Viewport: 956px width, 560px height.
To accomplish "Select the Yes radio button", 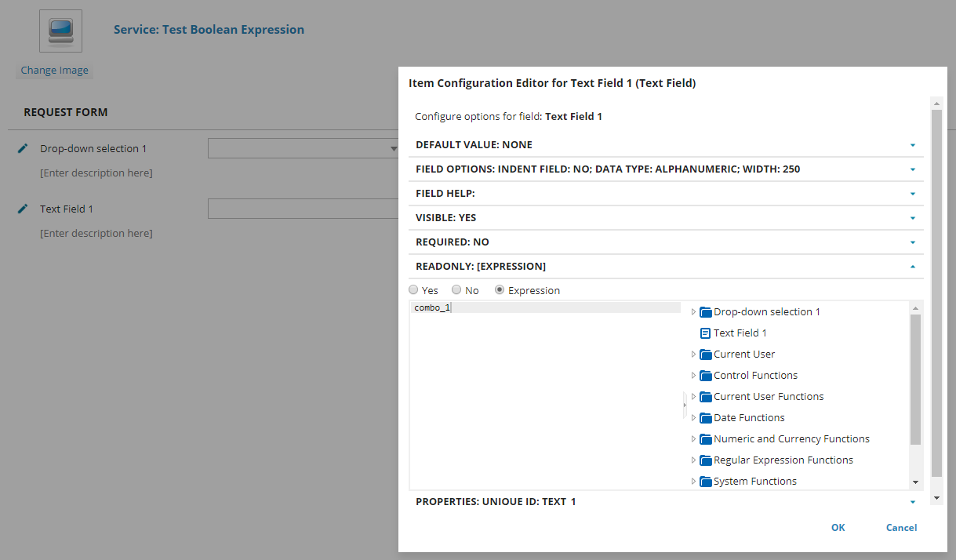I will coord(414,290).
